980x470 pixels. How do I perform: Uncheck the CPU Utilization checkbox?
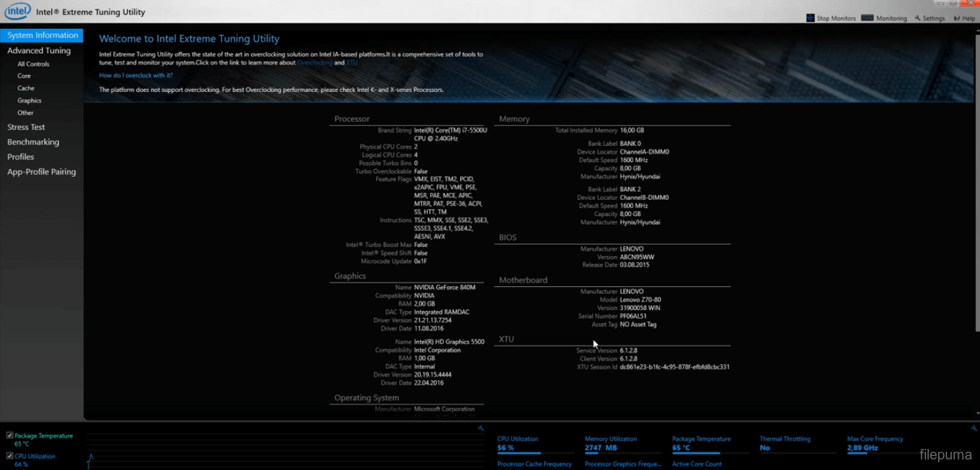[10, 456]
